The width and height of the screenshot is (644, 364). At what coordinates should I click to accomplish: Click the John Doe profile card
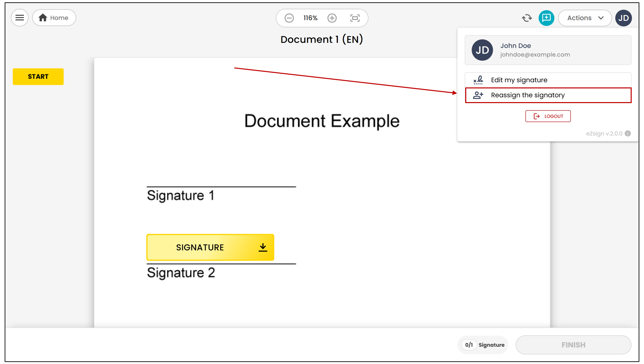click(x=548, y=50)
